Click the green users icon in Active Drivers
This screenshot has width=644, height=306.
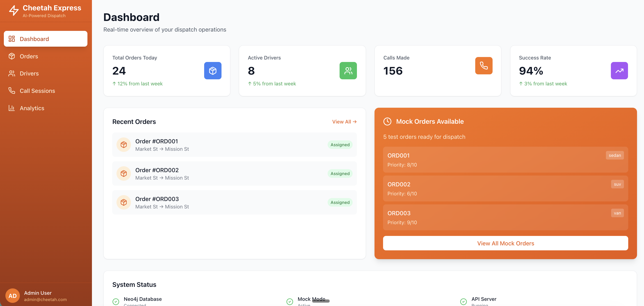coord(348,71)
